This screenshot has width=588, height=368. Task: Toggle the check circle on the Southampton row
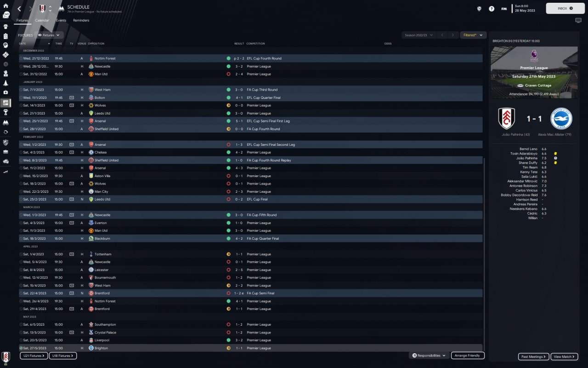(21, 325)
